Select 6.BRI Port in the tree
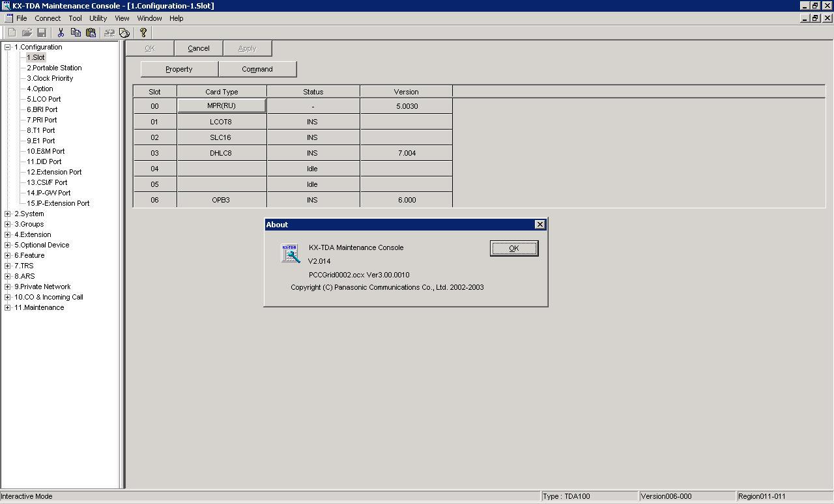Screen dimensions: 834x504 pyautogui.click(x=42, y=109)
